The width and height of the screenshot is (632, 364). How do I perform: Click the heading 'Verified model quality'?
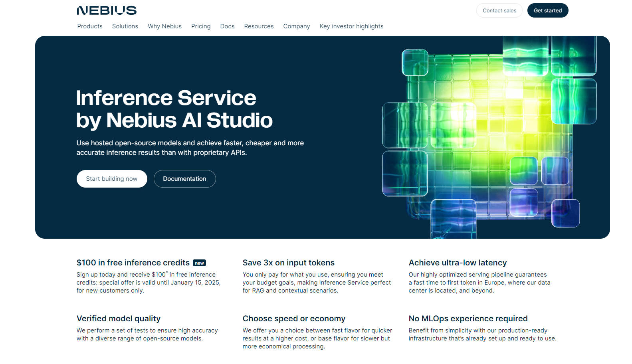coord(119,318)
